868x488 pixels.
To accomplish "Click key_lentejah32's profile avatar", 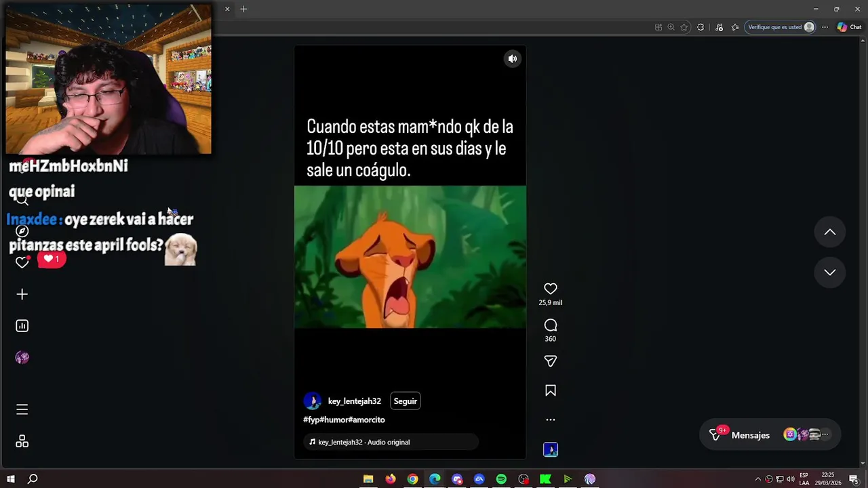I will pos(313,401).
